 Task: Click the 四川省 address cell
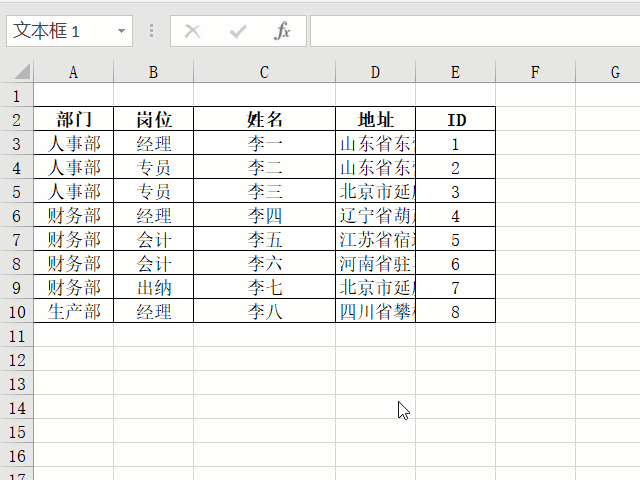[x=376, y=311]
